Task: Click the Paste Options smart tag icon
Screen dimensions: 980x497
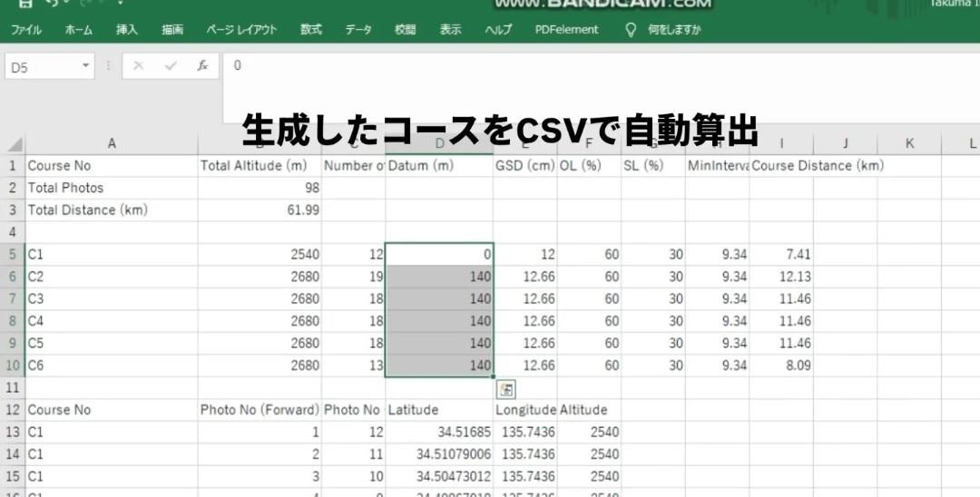Action: 506,390
